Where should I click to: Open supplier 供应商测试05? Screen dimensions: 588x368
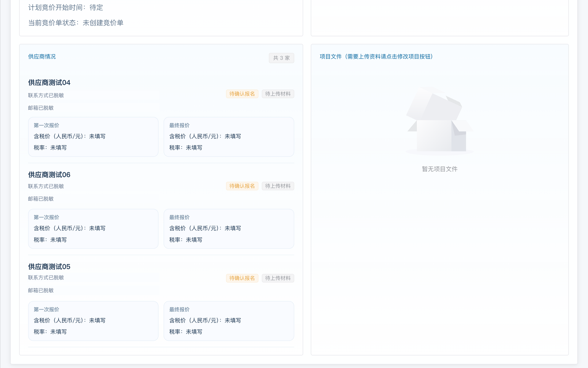click(x=49, y=267)
